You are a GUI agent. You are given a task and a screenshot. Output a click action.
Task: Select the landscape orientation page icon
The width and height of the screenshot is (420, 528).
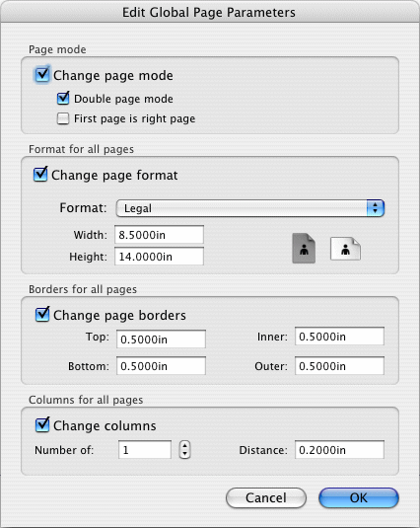(x=345, y=249)
